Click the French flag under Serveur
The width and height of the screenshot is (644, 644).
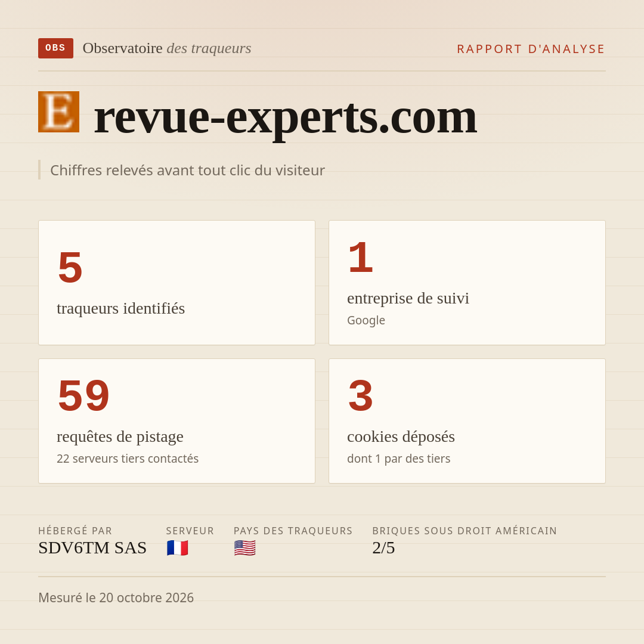click(178, 549)
